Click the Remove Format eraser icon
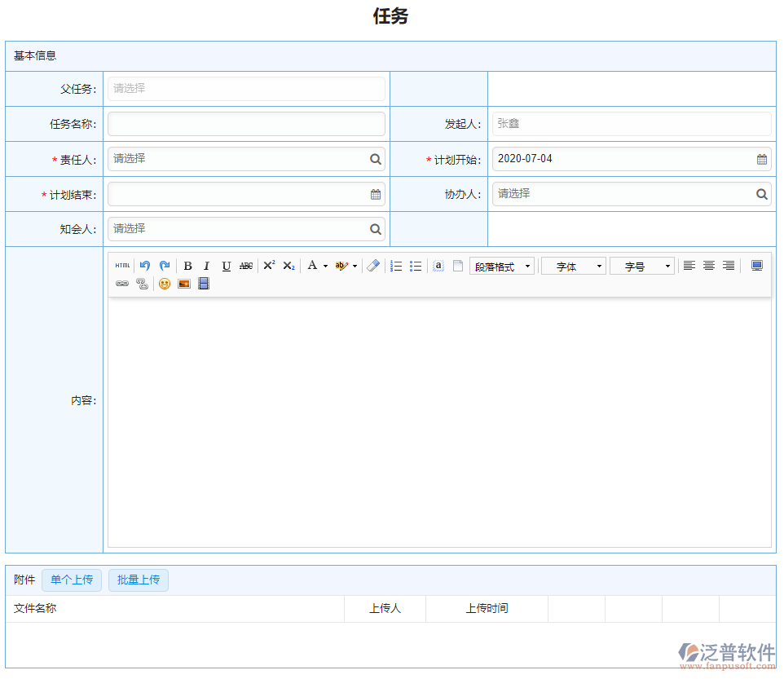Viewport: 784px width, 679px height. click(373, 265)
